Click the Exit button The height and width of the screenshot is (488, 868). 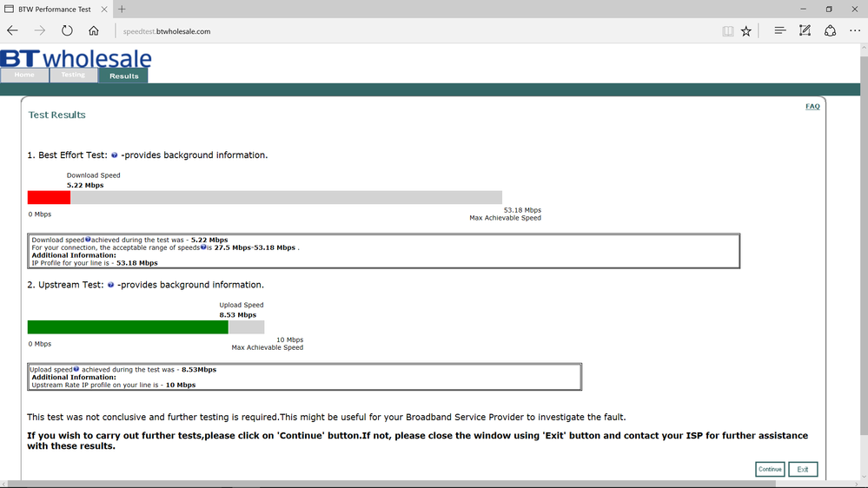click(803, 469)
